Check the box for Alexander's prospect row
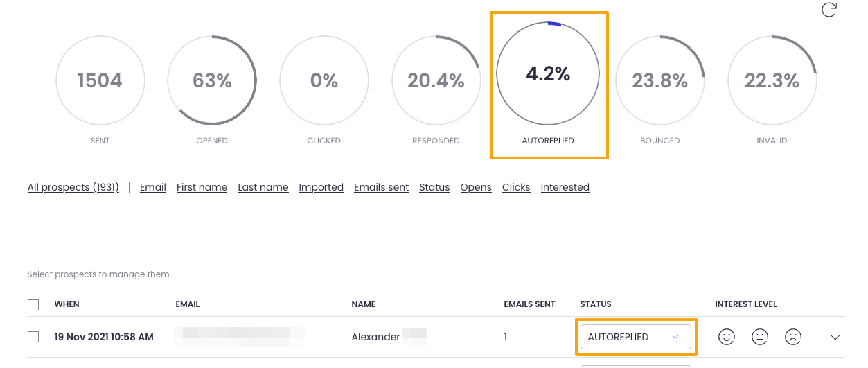The height and width of the screenshot is (368, 868). point(33,337)
